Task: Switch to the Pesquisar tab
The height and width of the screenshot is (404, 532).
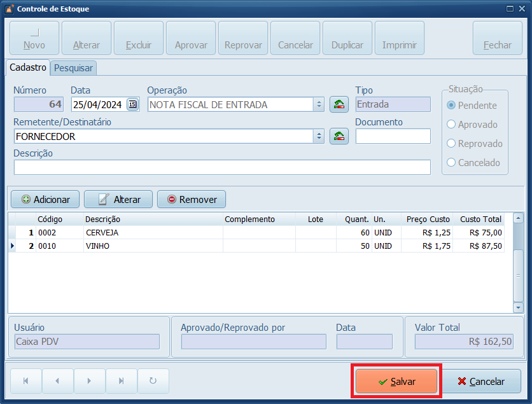Action: point(73,67)
